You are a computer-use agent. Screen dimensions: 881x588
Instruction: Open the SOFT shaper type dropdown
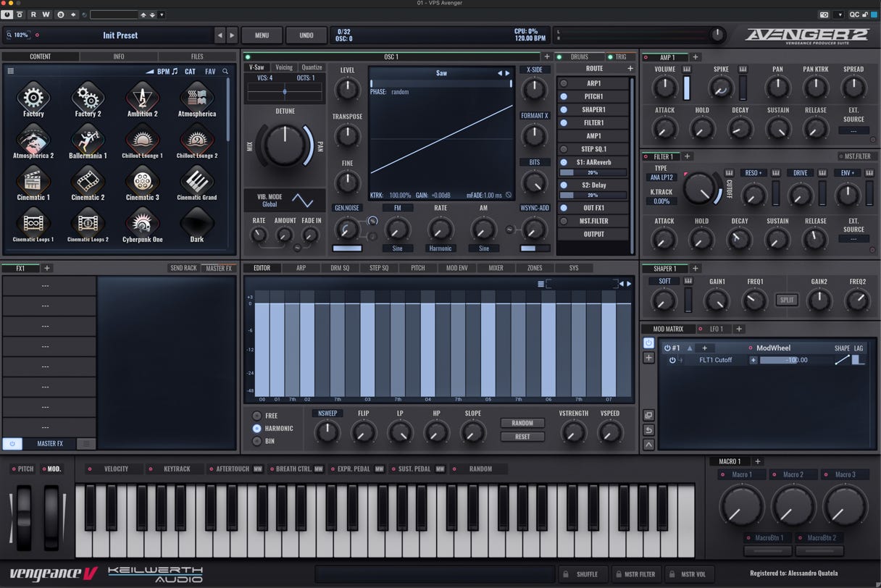click(664, 281)
